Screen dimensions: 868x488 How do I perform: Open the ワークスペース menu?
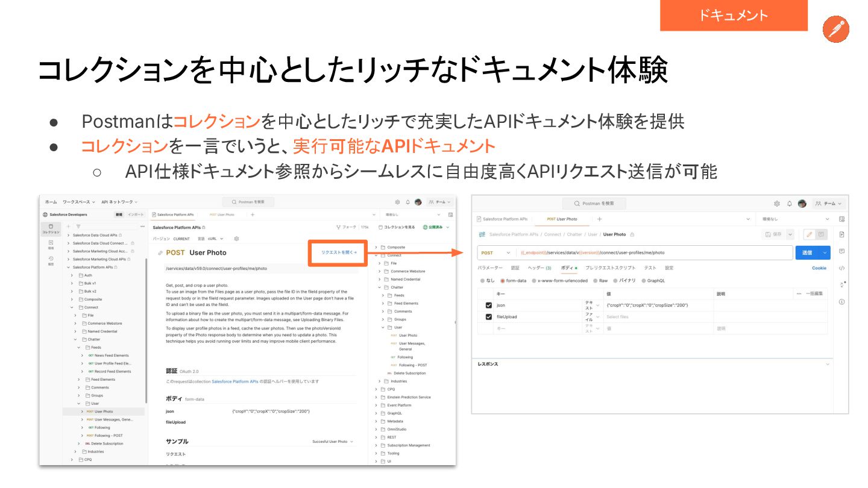(x=78, y=202)
